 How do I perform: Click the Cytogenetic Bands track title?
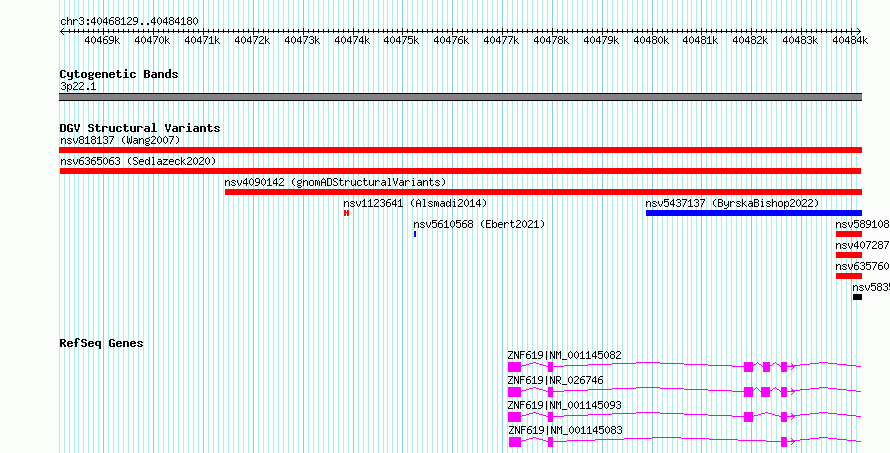pos(119,74)
